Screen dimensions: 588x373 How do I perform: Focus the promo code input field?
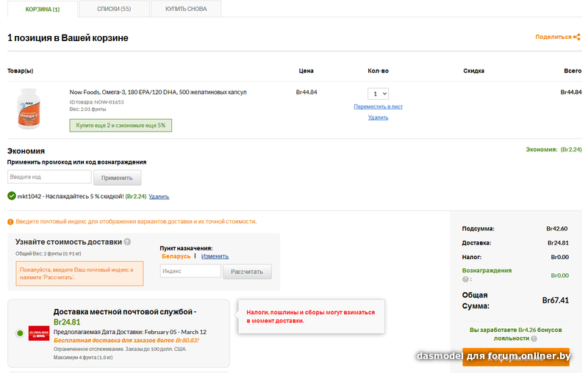(x=49, y=177)
